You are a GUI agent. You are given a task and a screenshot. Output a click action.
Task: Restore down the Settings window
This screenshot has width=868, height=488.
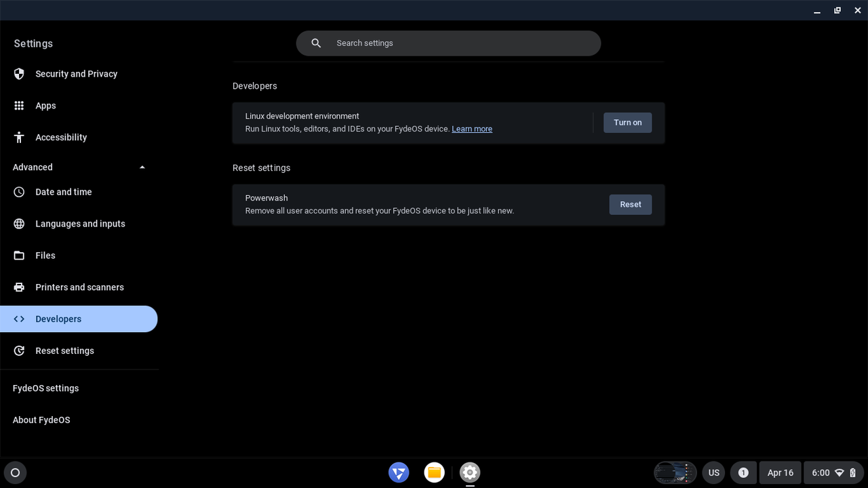click(837, 10)
